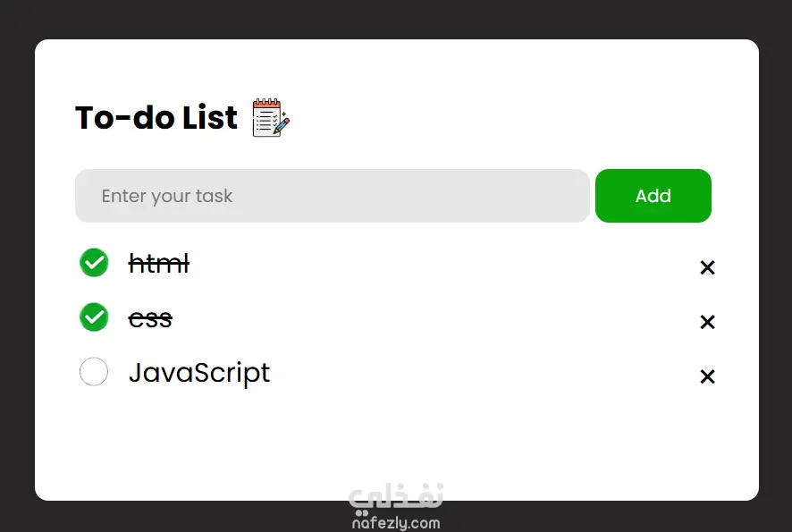The width and height of the screenshot is (792, 532).
Task: Click the dark background above the card
Action: (x=396, y=19)
